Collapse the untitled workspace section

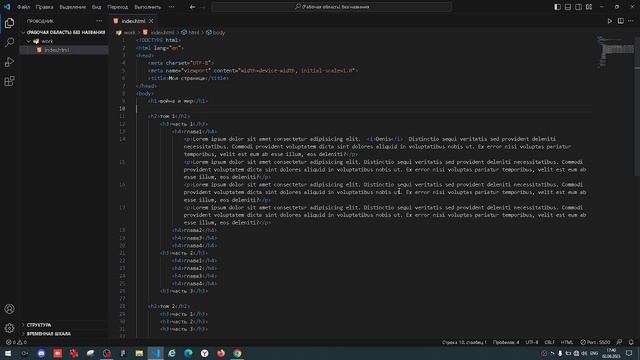point(64,32)
